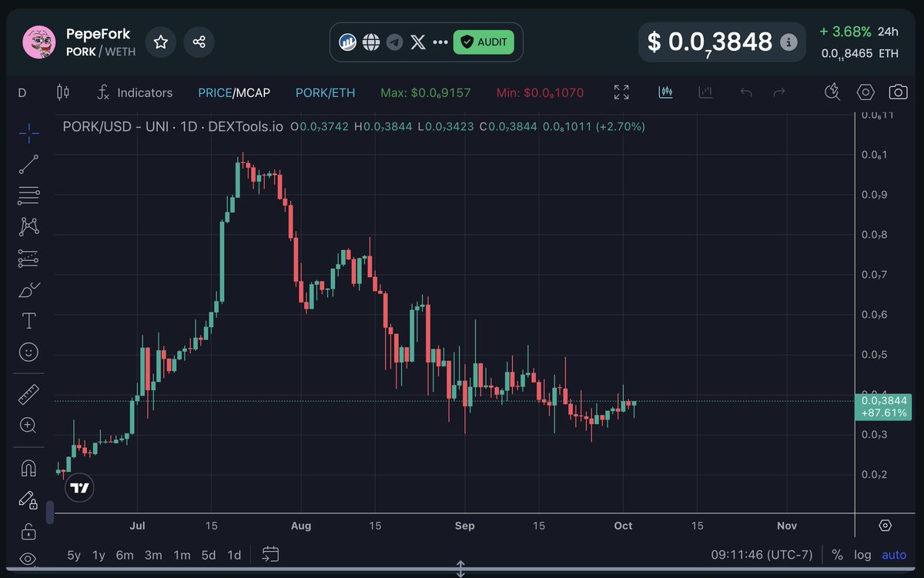
Task: Toggle the highlighted trades chart icon
Action: coord(666,92)
